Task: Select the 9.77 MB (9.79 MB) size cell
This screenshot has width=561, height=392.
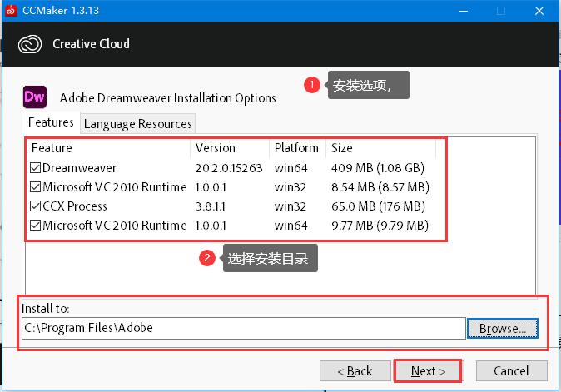Action: 380,226
